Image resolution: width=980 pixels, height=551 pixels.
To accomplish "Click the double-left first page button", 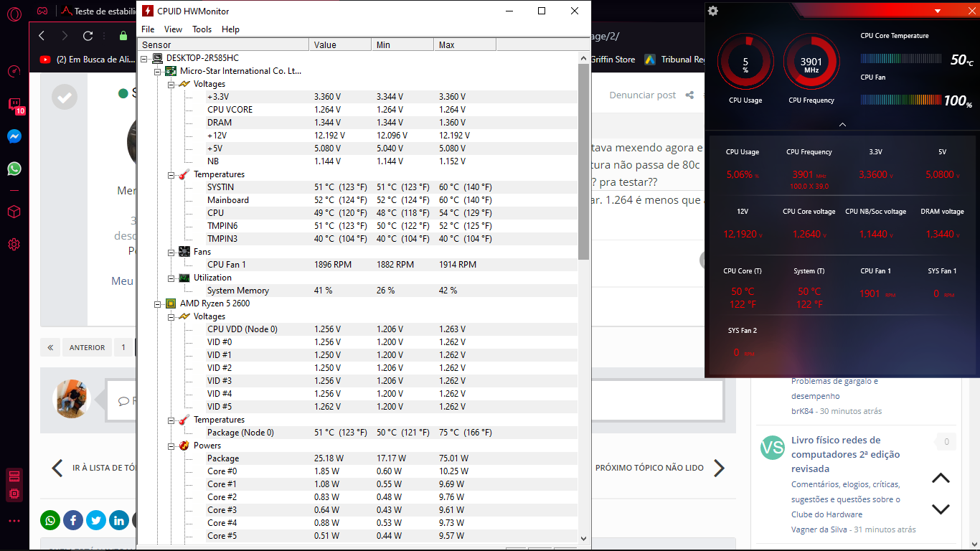I will 50,347.
